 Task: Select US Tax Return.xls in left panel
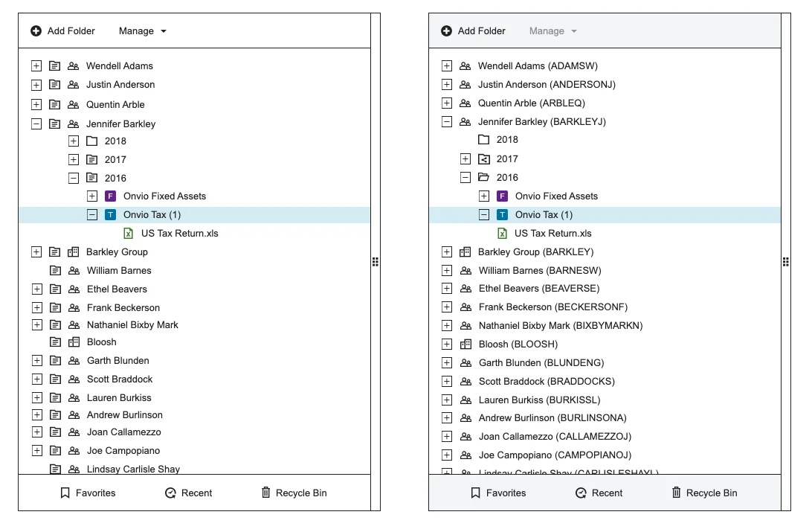click(x=180, y=233)
